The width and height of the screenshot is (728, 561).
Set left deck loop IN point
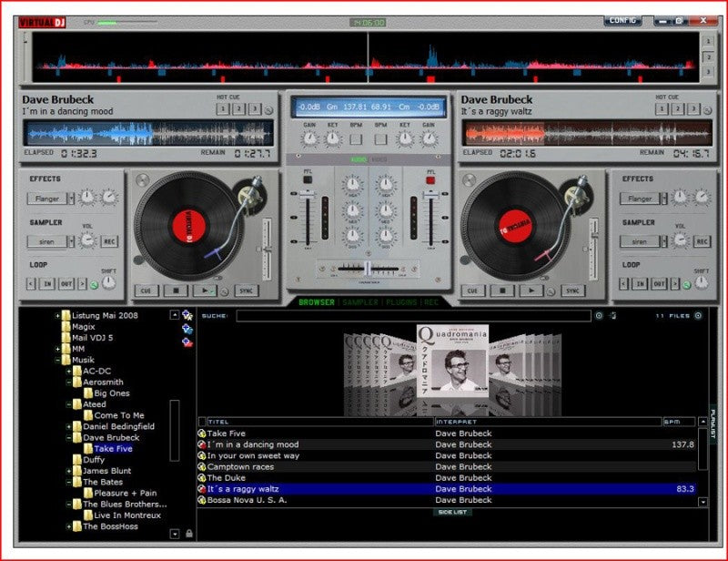pyautogui.click(x=48, y=284)
